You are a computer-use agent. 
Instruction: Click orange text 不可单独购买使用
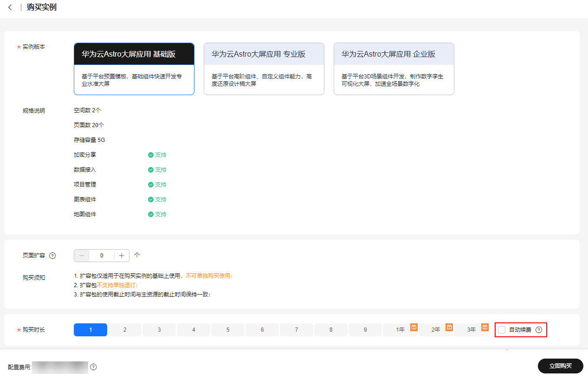[x=209, y=276]
